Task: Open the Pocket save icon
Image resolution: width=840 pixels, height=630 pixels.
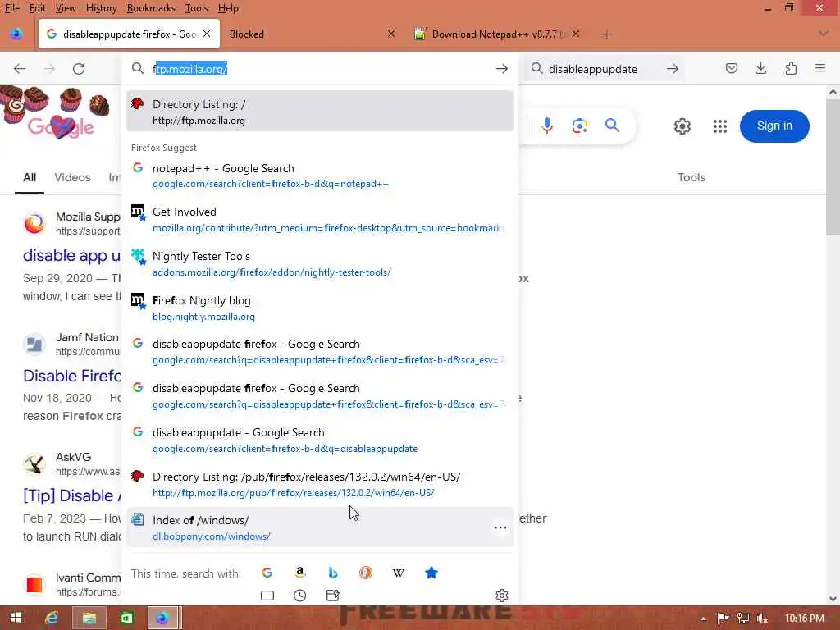Action: [731, 68]
